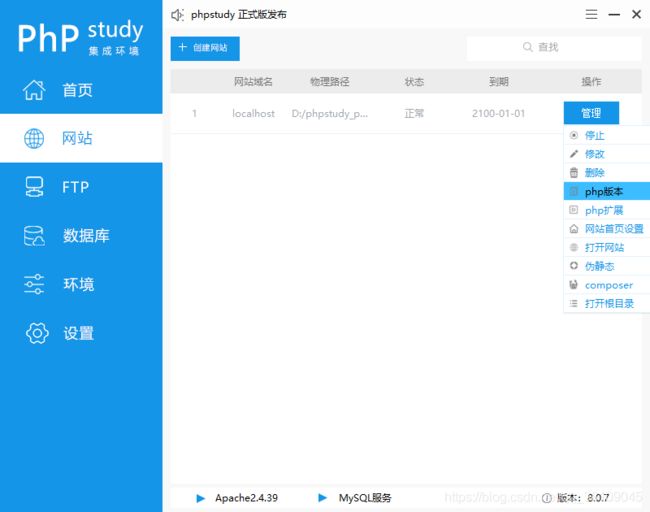Choose 停止 from the manage menu
Image resolution: width=650 pixels, height=512 pixels.
click(607, 135)
